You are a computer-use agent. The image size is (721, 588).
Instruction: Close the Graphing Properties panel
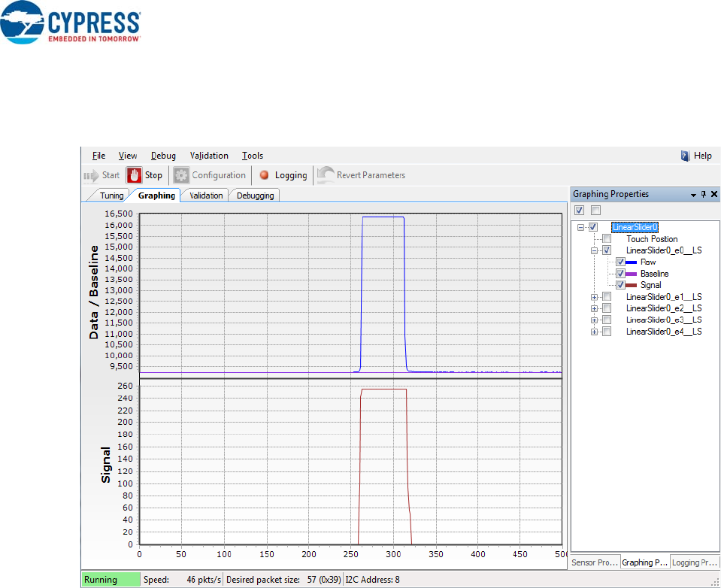click(713, 194)
